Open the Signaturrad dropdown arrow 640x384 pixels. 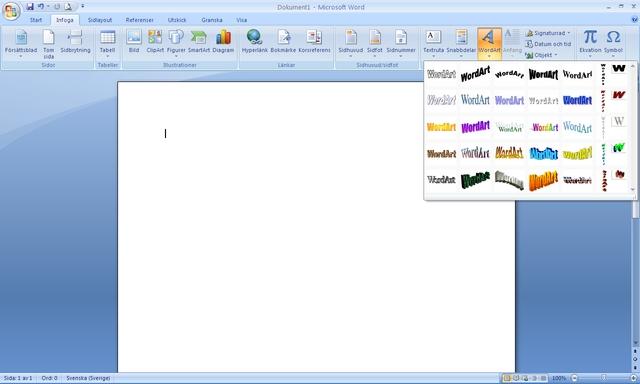(569, 33)
